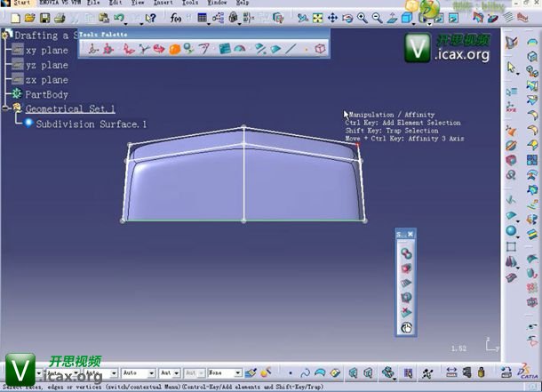The width and height of the screenshot is (542, 392).
Task: Activate the Pan view tool
Action: click(x=332, y=18)
